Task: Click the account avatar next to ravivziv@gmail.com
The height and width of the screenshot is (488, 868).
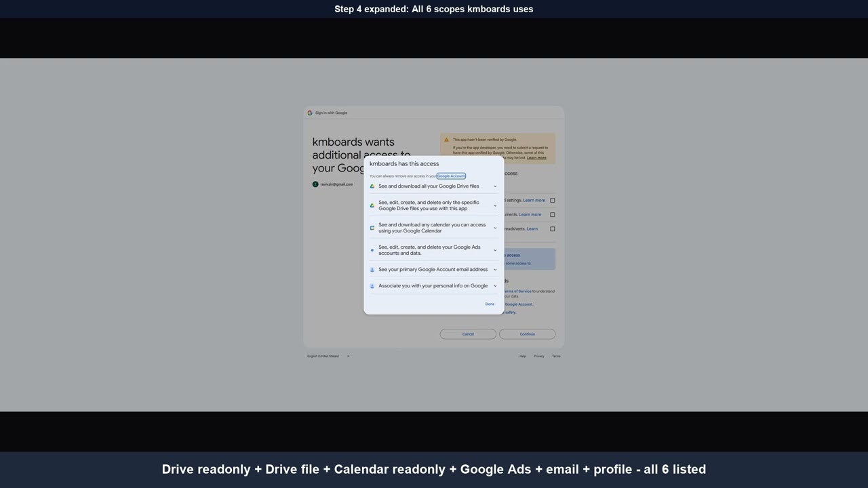Action: pyautogui.click(x=315, y=184)
